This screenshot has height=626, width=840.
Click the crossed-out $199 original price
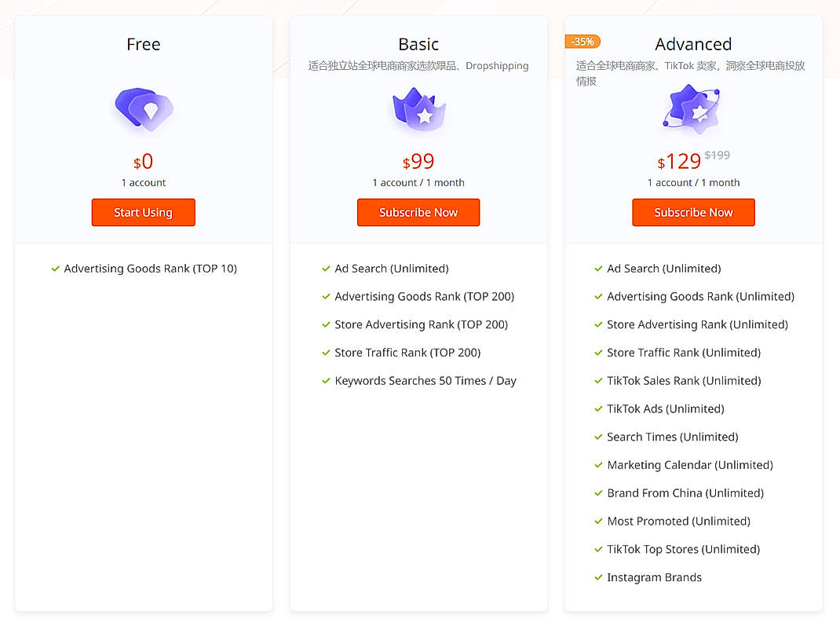tap(717, 155)
